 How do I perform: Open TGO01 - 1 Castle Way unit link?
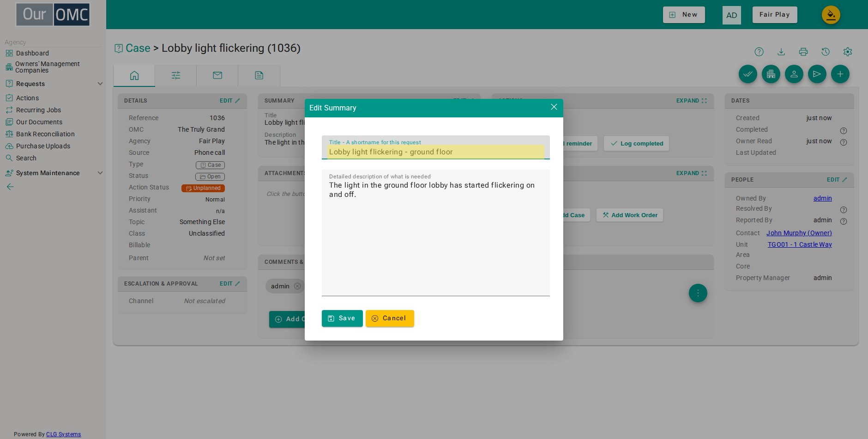click(x=800, y=244)
